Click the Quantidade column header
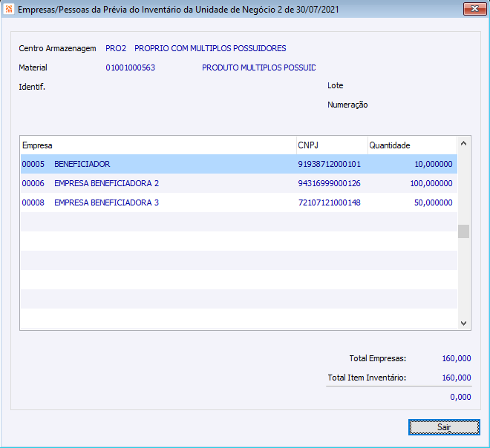The height and width of the screenshot is (448, 490). pyautogui.click(x=413, y=145)
